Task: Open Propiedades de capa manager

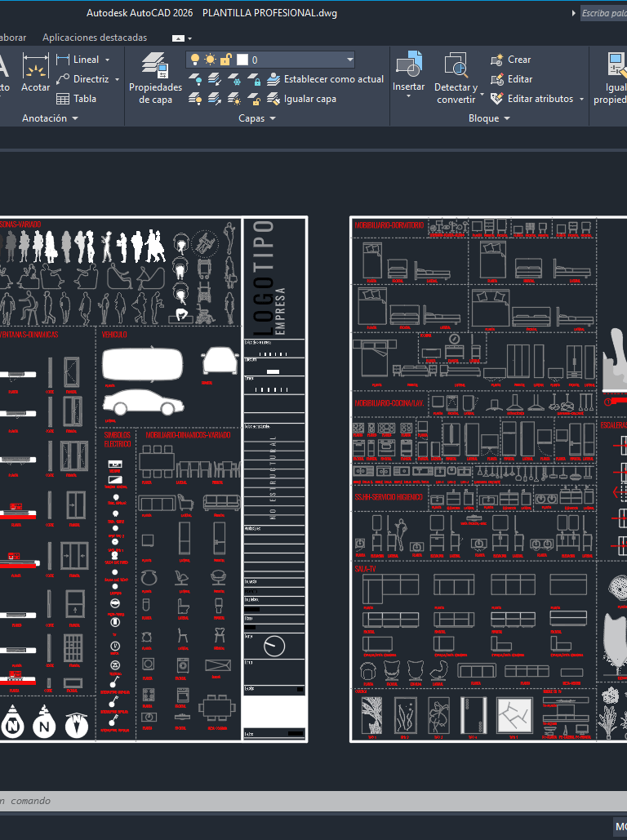Action: tap(155, 78)
